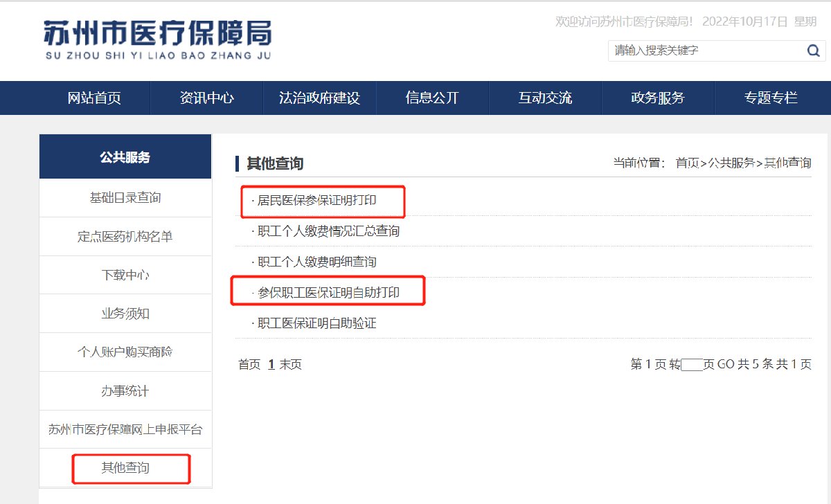Click the 苏州市医疗保障局 site logo
This screenshot has width=831, height=504.
157,39
